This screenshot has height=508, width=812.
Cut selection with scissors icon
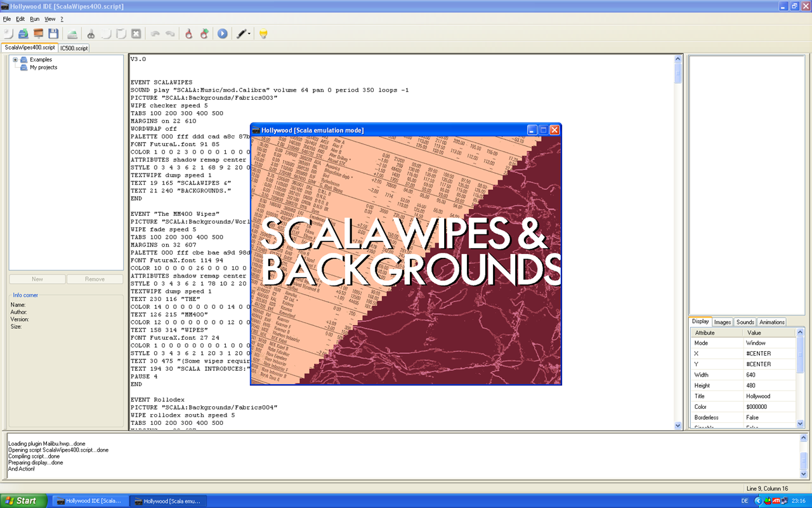pyautogui.click(x=91, y=34)
